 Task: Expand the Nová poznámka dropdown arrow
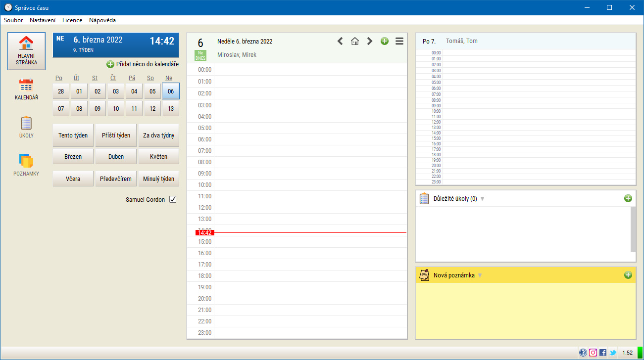[x=480, y=275]
